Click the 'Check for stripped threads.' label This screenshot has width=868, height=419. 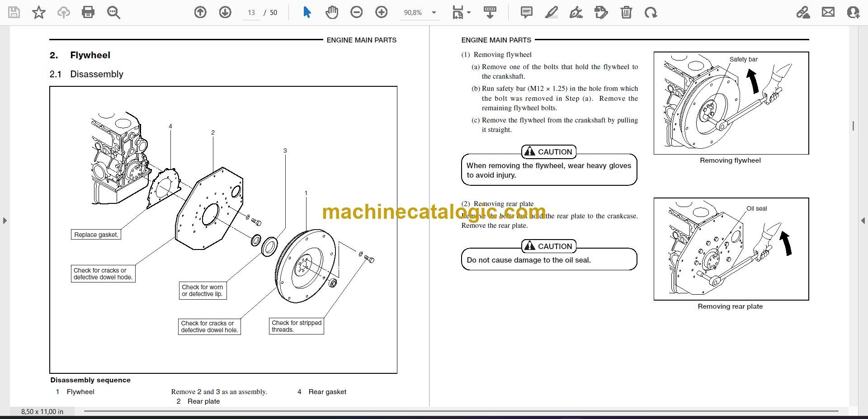point(297,326)
